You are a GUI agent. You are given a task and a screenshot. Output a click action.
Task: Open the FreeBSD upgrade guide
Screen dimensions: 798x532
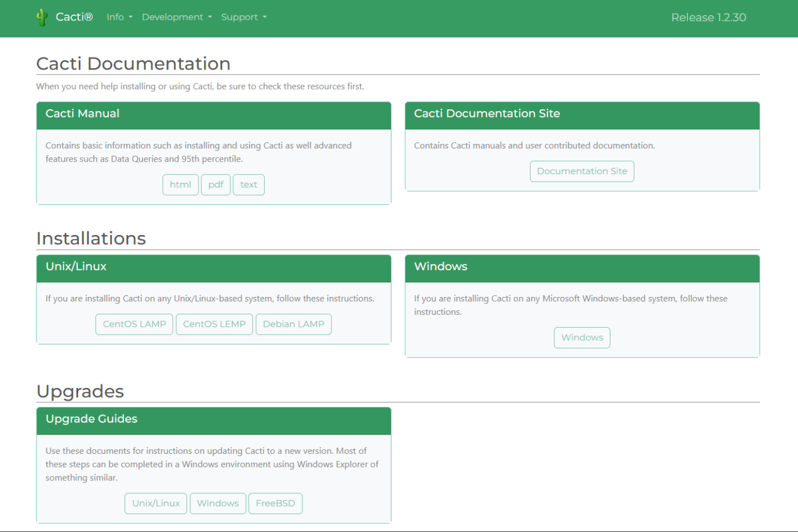click(x=276, y=503)
